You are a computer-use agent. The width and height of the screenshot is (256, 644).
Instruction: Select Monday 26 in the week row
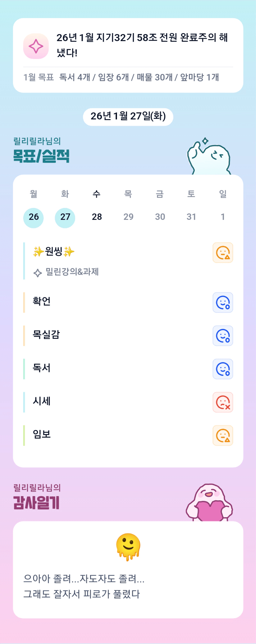click(33, 217)
